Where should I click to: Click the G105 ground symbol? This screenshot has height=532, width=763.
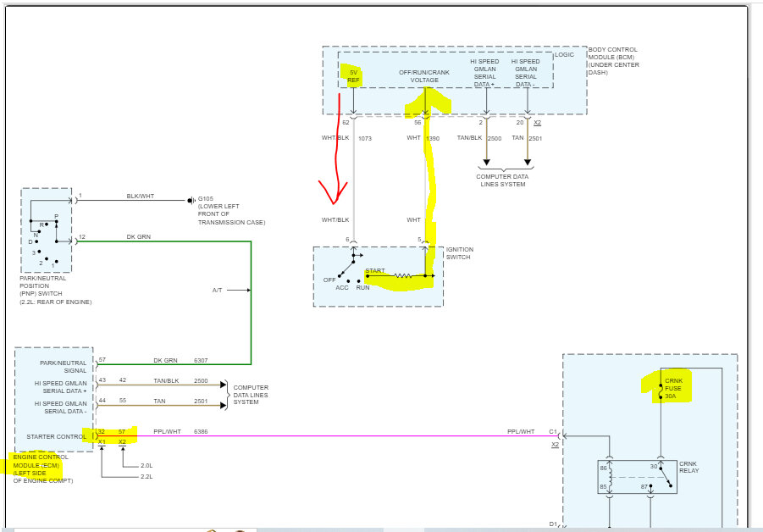(191, 200)
